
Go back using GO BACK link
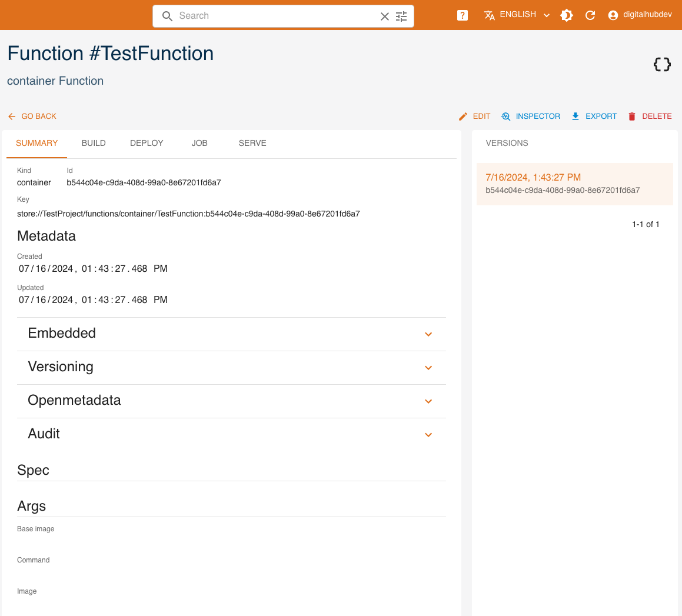[32, 116]
